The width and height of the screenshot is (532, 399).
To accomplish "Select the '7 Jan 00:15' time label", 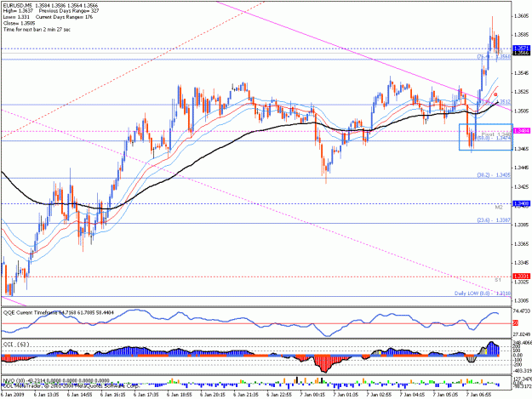I will pyautogui.click(x=313, y=395).
